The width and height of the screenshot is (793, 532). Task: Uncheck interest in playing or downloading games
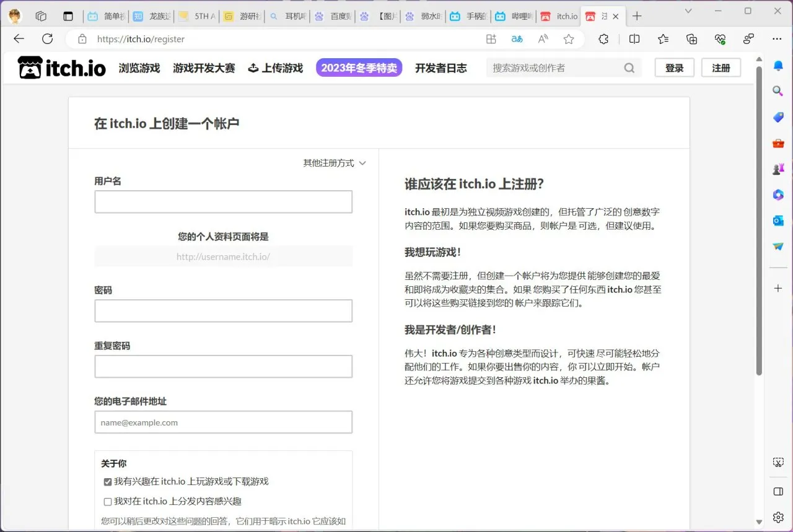tap(108, 482)
